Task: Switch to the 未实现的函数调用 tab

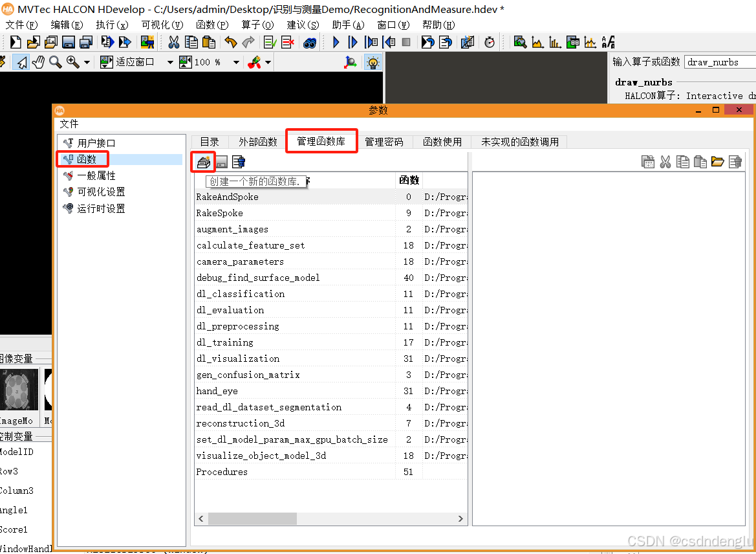Action: (520, 142)
